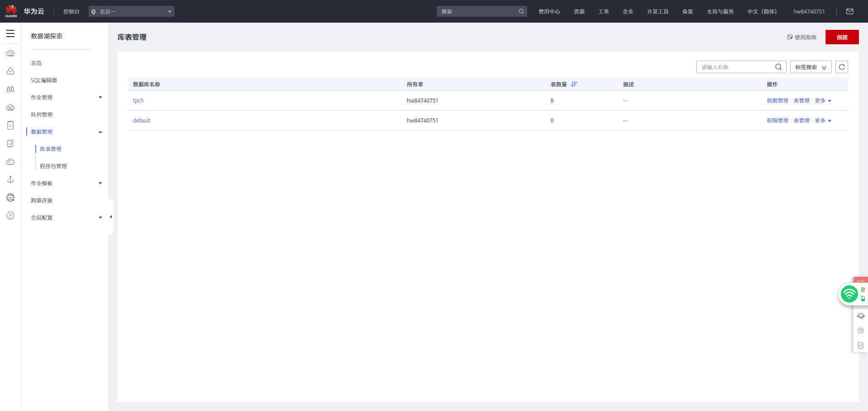Click the wave-shaped icon in left rail

click(10, 90)
